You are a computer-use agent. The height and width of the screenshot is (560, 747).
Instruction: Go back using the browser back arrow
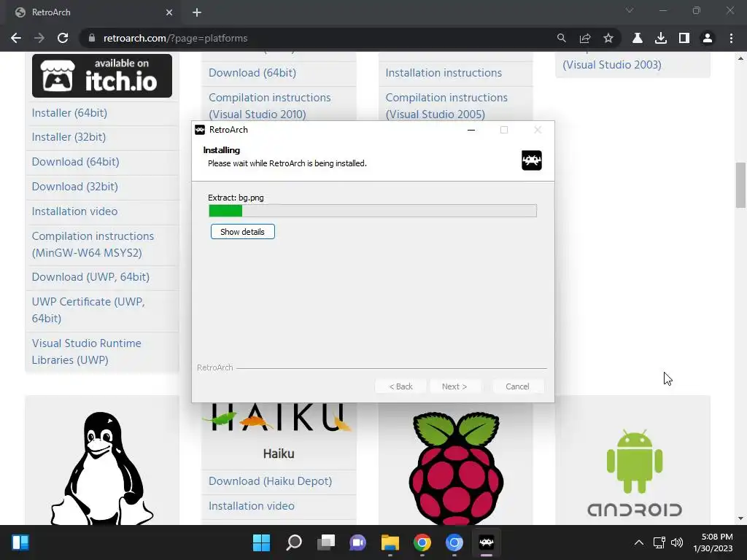click(x=16, y=38)
